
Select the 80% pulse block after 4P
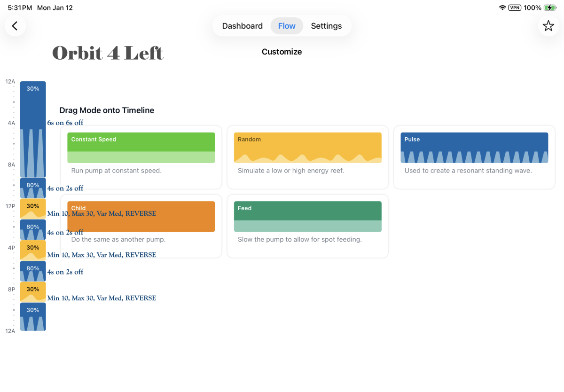pos(33,271)
